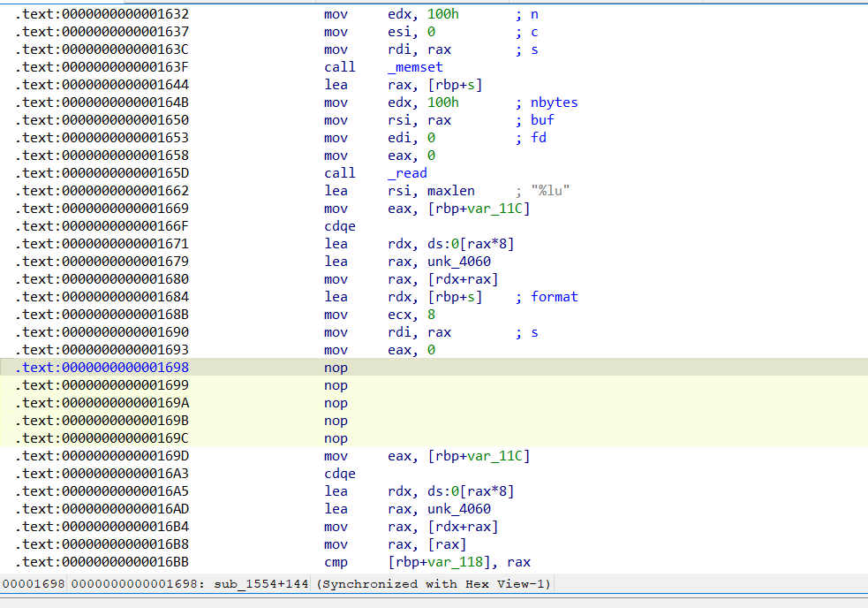This screenshot has height=608, width=868.
Task: Select address .text:000000000000165D
Action: pos(102,173)
